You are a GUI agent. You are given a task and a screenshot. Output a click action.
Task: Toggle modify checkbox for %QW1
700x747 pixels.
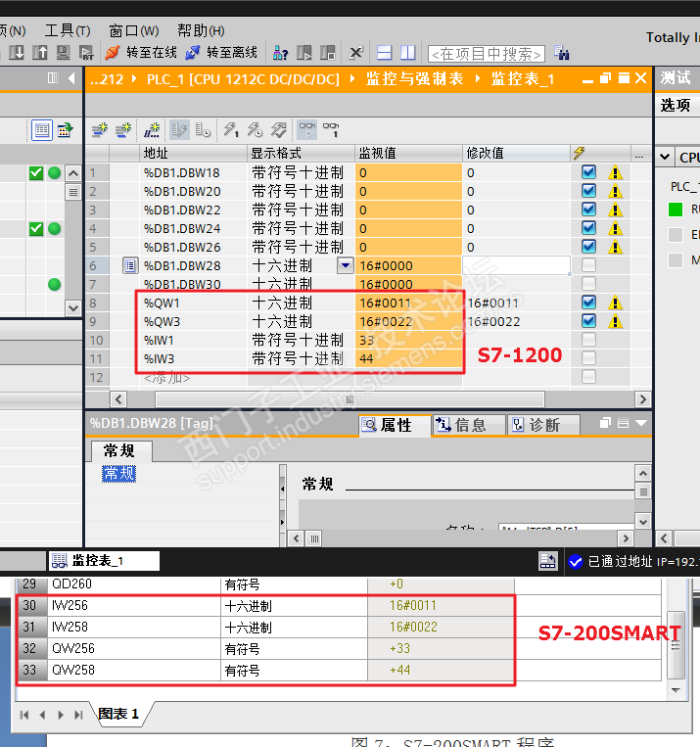click(589, 303)
